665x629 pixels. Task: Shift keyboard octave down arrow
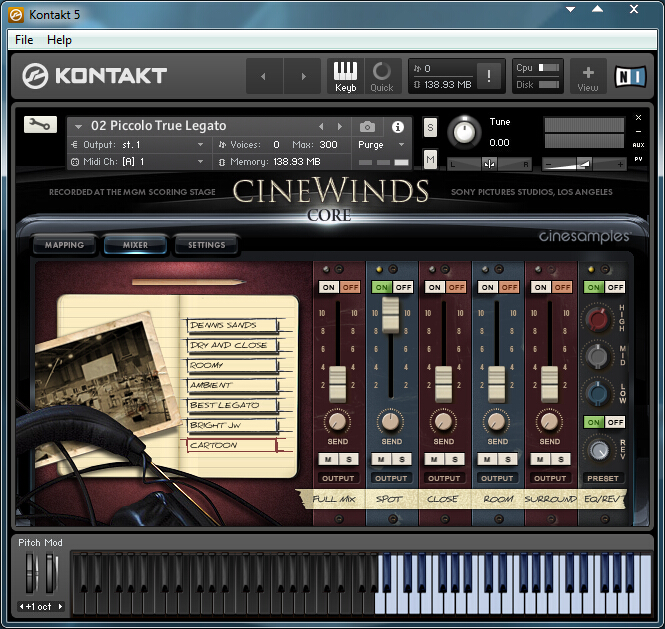[21, 607]
